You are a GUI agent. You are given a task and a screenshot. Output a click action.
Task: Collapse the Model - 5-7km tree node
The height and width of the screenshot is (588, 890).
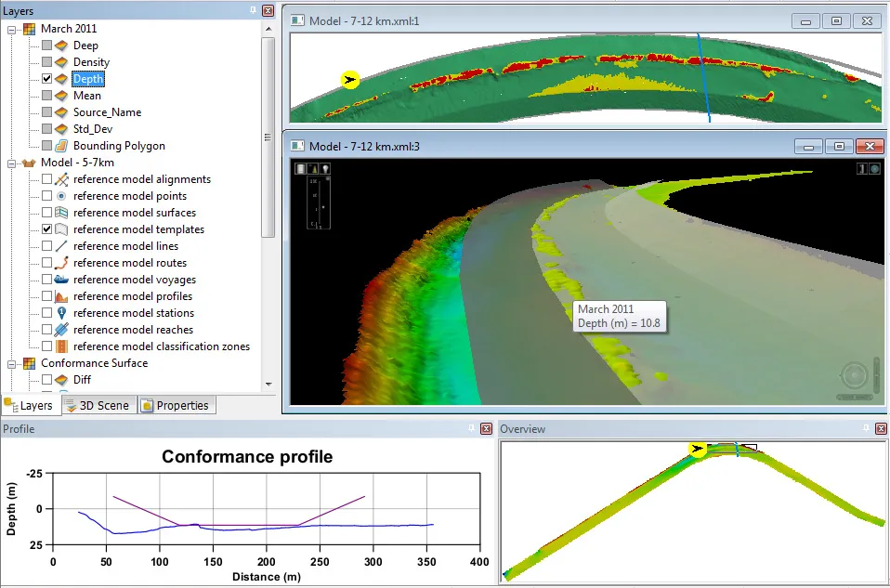click(x=11, y=163)
